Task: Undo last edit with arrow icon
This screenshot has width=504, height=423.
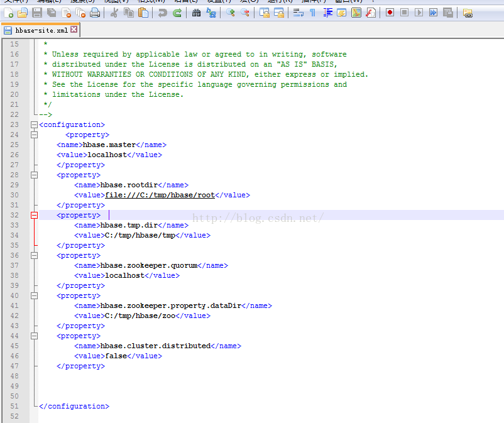Action: coord(163,13)
